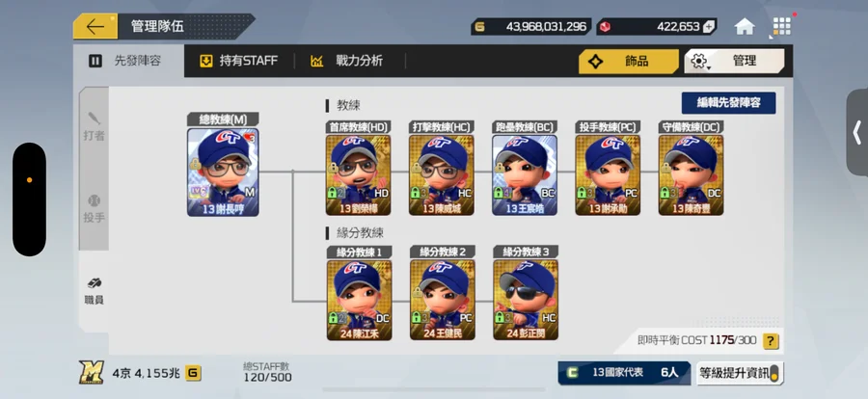868x399 pixels.
Task: Go back using the yellow arrow button
Action: click(95, 27)
